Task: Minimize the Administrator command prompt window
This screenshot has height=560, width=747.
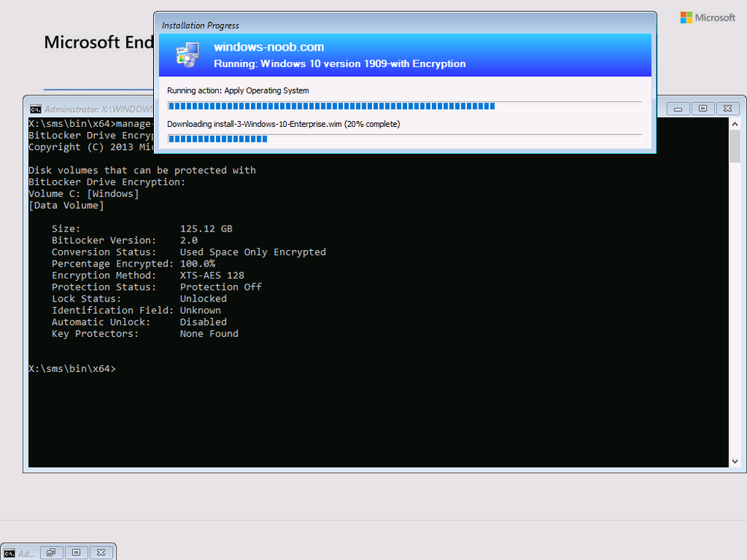Action: [678, 109]
